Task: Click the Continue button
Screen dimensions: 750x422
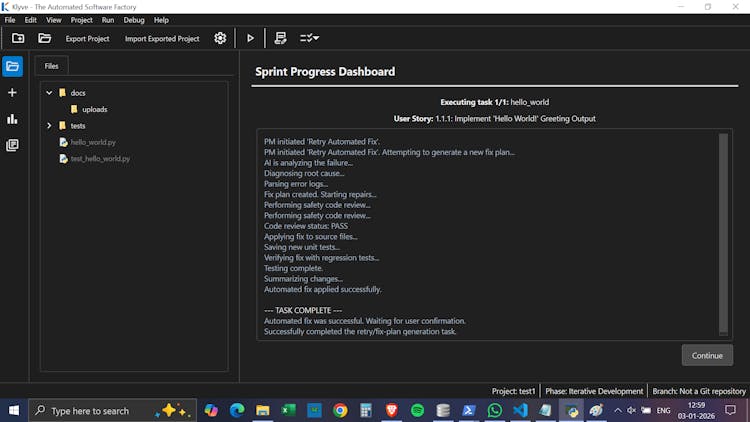Action: [706, 355]
